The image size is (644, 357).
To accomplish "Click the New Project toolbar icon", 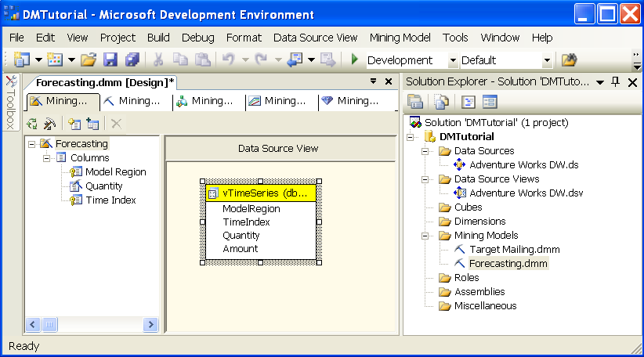I will (x=21, y=60).
